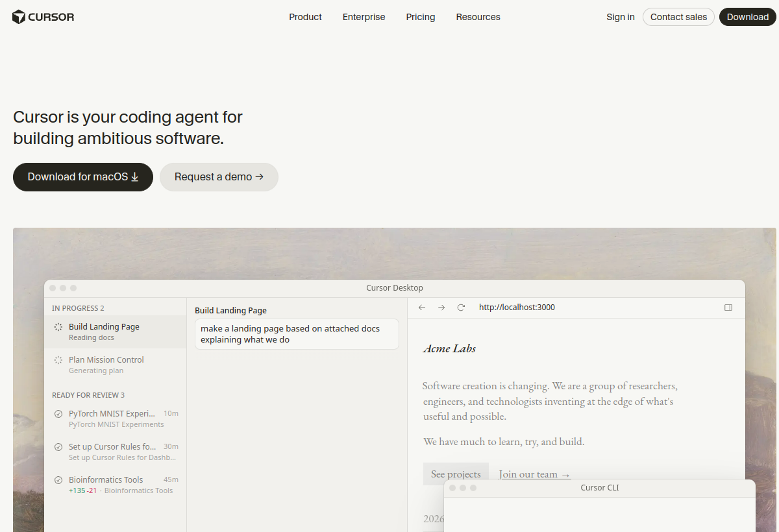Click the 10m time label
The width and height of the screenshot is (779, 532).
tap(171, 413)
